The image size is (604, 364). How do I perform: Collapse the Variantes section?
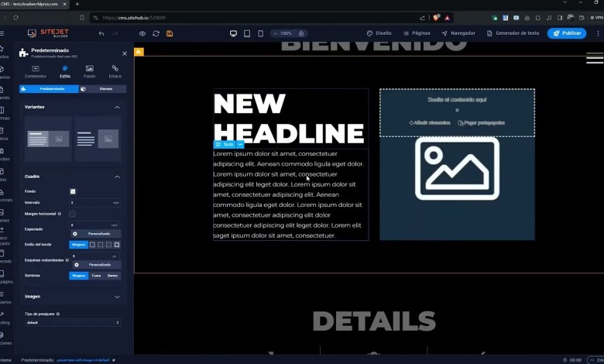pos(117,107)
